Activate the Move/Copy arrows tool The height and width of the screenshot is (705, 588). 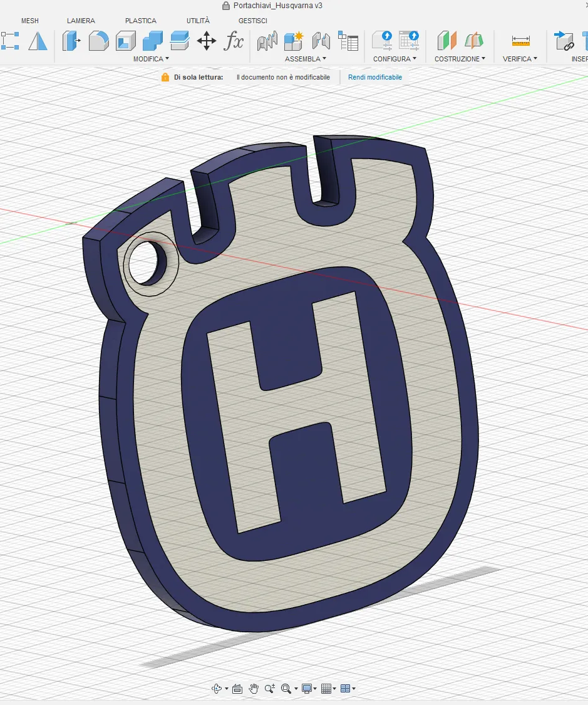pos(207,41)
